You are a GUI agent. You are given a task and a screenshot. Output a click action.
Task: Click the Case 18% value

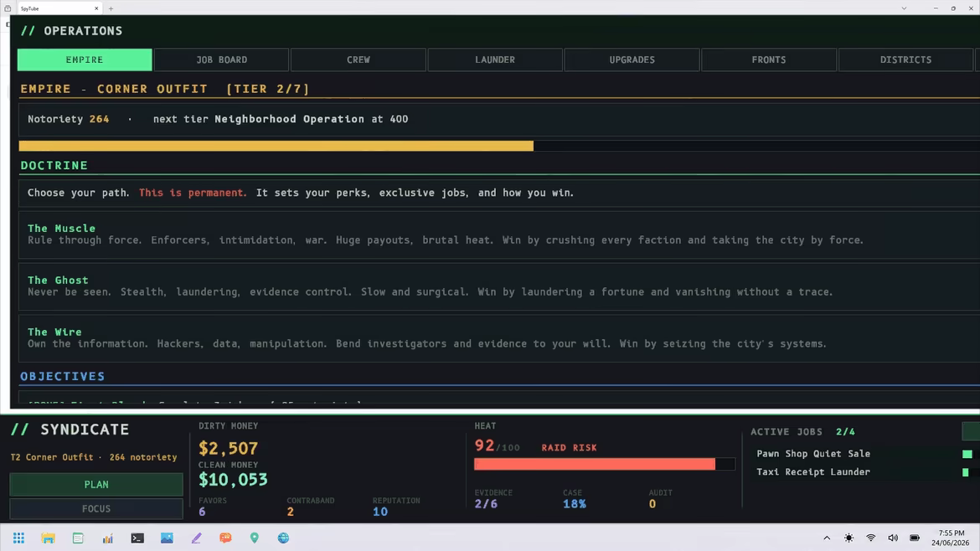(575, 504)
